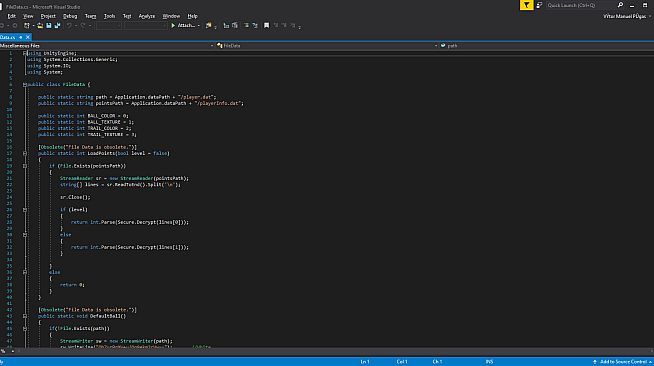Open the path member navigation dropdown

546,45
